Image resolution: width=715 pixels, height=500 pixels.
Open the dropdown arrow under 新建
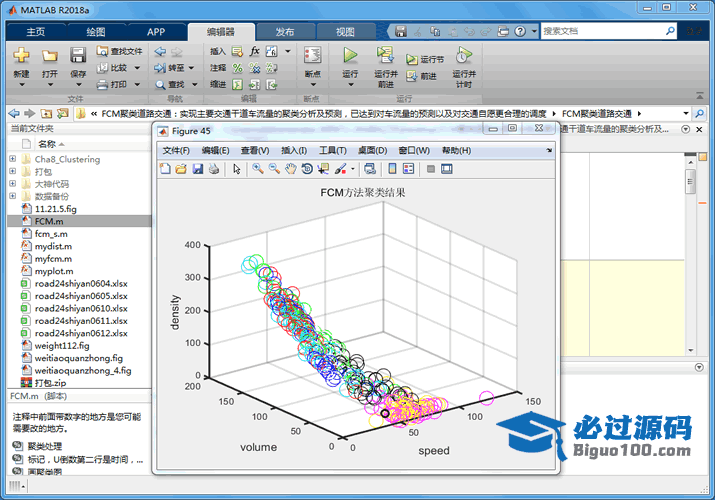(x=21, y=85)
